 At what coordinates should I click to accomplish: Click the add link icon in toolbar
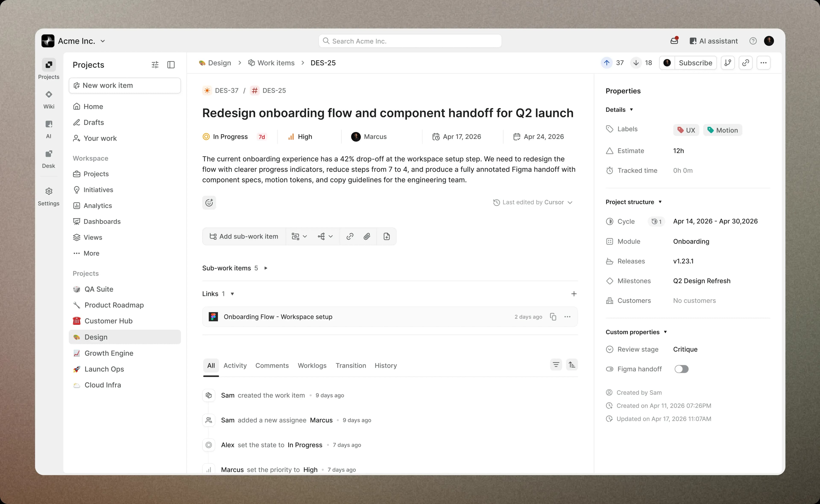pyautogui.click(x=350, y=236)
